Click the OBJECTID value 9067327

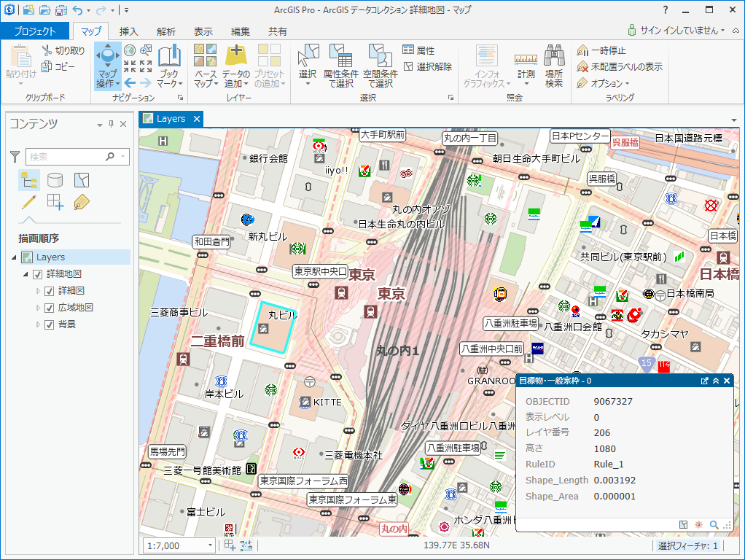pyautogui.click(x=613, y=402)
